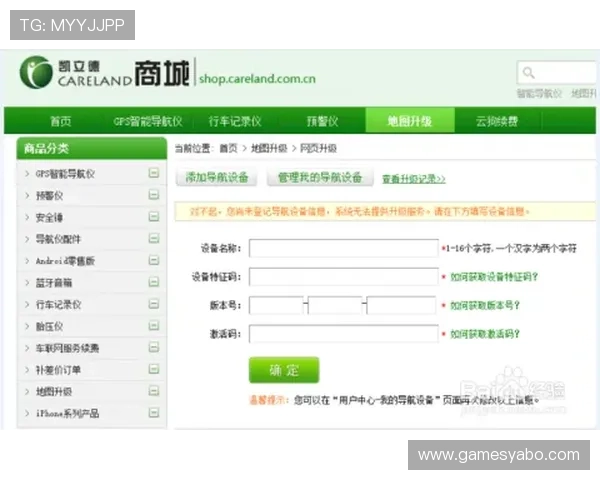This screenshot has width=600, height=480.
Task: Collapse the 胎压仪 category minus icon
Action: 154,326
